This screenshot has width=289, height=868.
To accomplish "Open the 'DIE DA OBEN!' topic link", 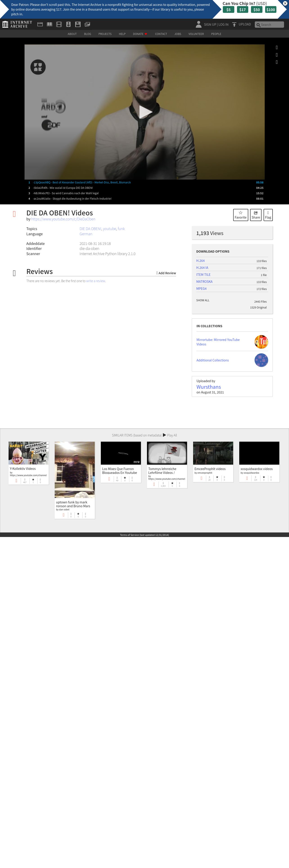I will pos(90,229).
